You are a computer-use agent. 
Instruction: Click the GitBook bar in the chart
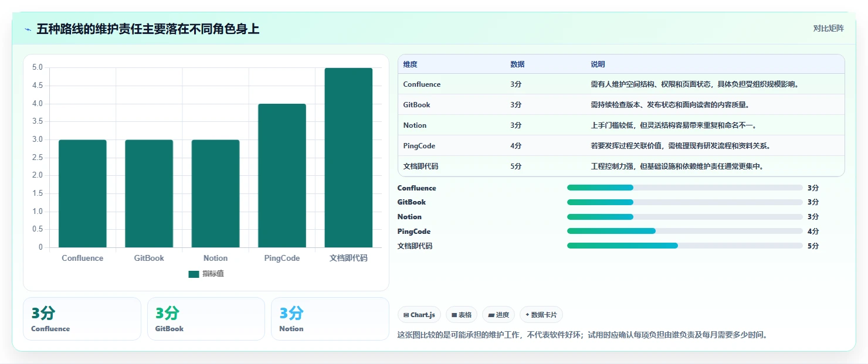point(149,193)
